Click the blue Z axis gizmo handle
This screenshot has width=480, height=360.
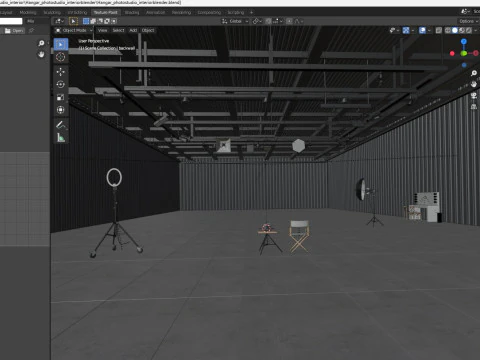464,42
